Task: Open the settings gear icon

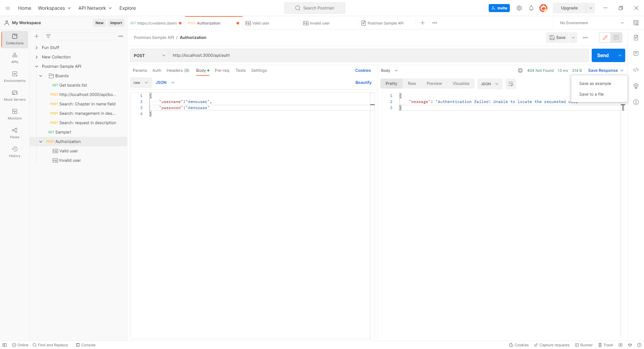Action: coord(519,8)
